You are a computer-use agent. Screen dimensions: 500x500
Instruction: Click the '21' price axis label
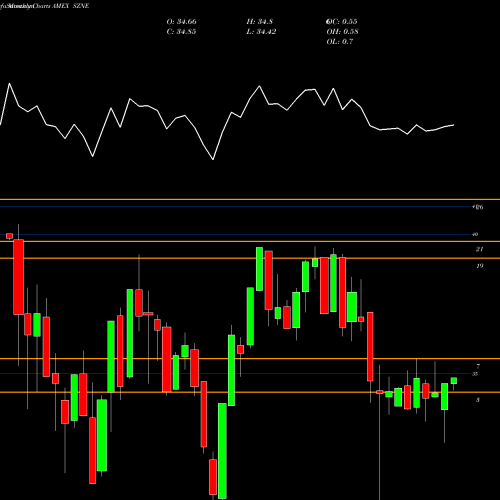point(479,249)
